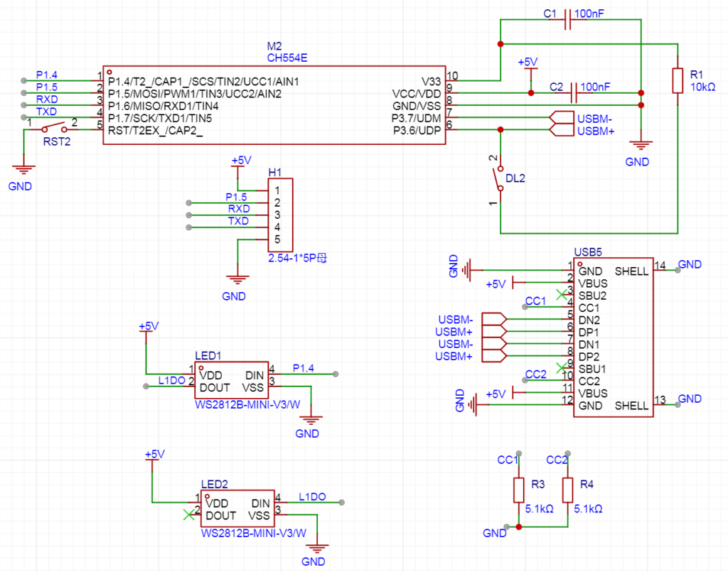This screenshot has width=728, height=572.
Task: Select the R4 resistor symbol
Action: pyautogui.click(x=567, y=490)
